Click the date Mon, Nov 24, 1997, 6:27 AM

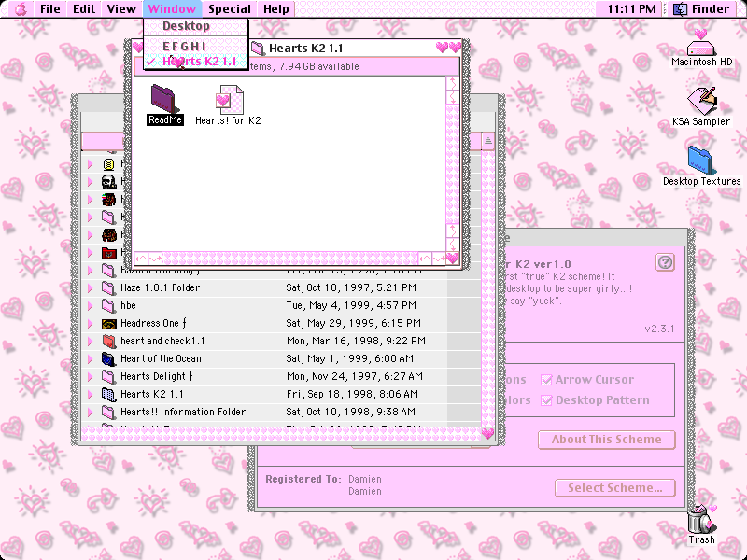[x=355, y=376]
